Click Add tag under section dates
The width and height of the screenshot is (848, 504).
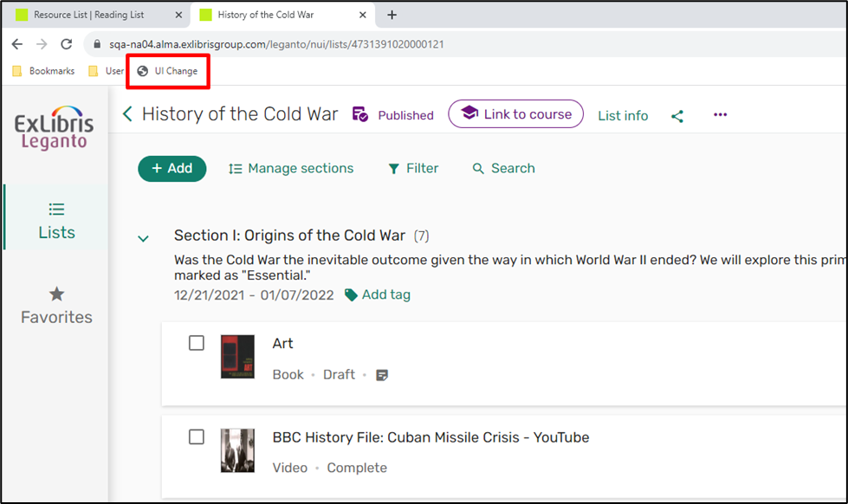pyautogui.click(x=378, y=294)
